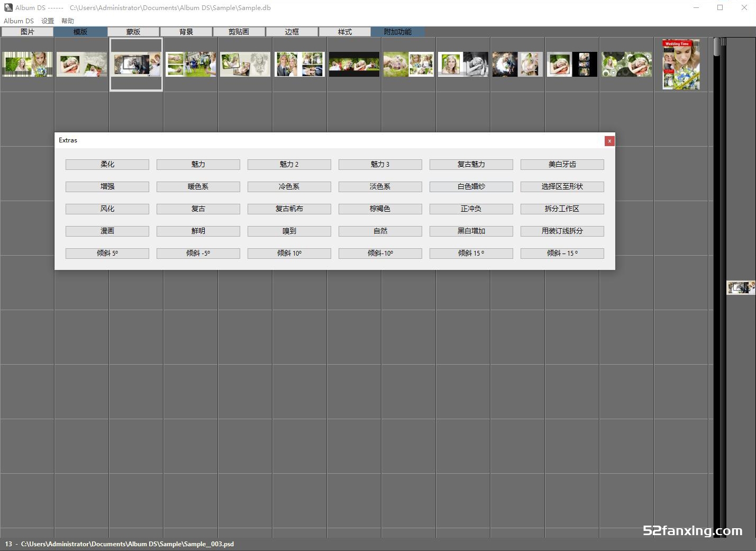
Task: Apply the 增强 effect
Action: tap(107, 187)
